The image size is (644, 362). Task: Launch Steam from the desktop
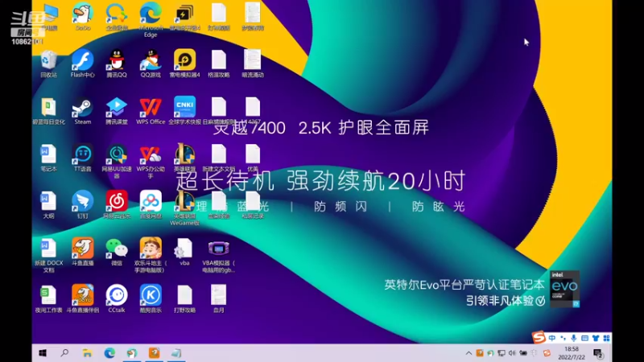click(83, 111)
